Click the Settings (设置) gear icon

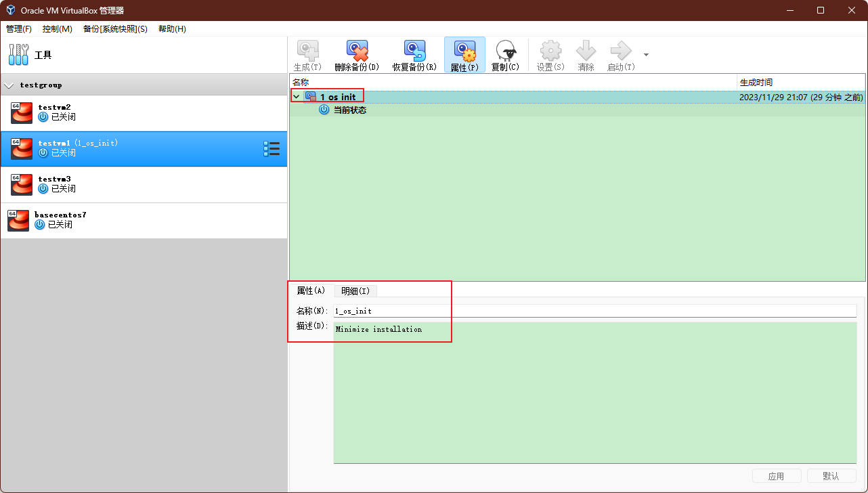pos(550,50)
